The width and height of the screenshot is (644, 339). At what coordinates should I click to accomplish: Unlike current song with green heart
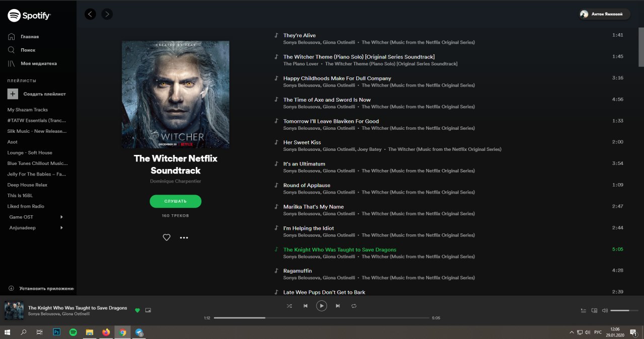point(137,310)
